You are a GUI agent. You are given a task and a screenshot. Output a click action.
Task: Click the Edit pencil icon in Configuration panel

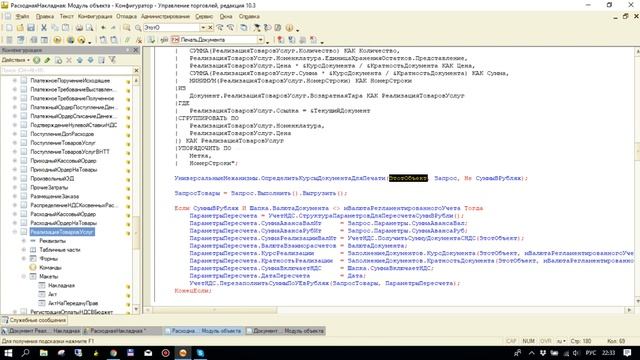click(47, 60)
